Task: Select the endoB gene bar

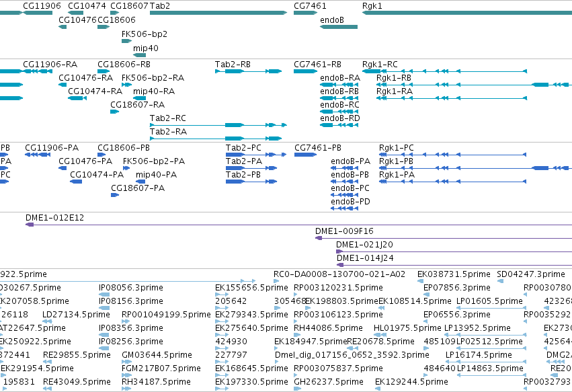Action: [x=339, y=27]
